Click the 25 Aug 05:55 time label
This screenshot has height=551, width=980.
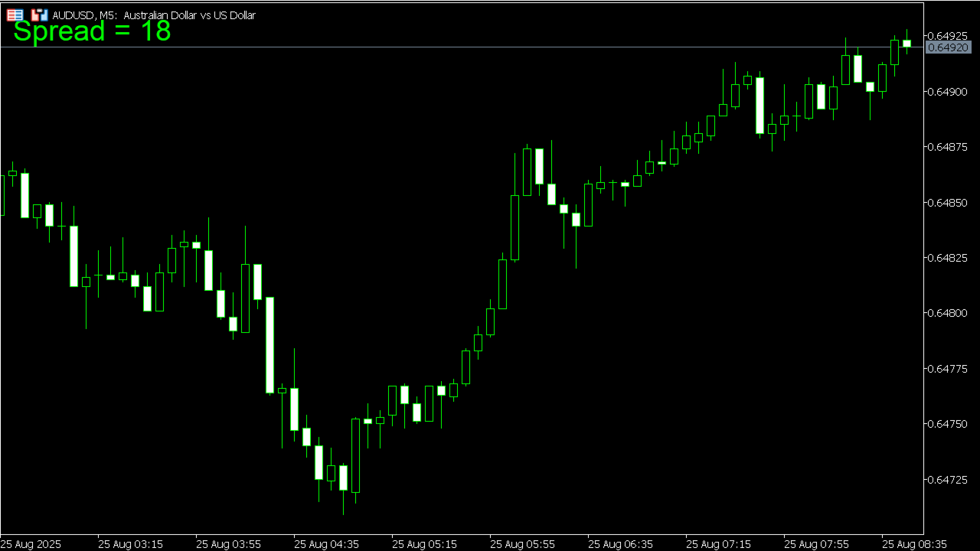point(522,544)
